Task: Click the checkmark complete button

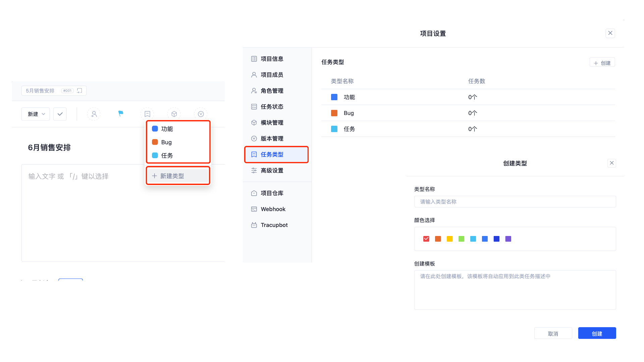Action: coord(60,114)
